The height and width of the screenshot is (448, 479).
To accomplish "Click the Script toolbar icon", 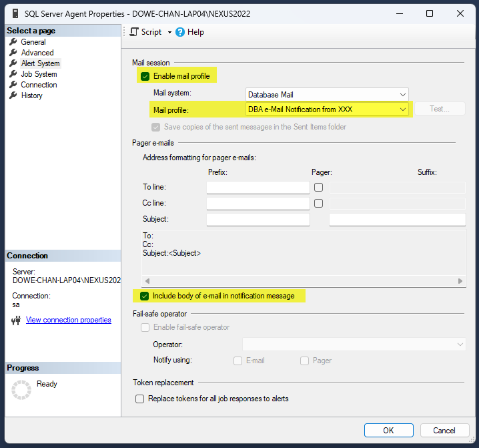I will click(134, 32).
